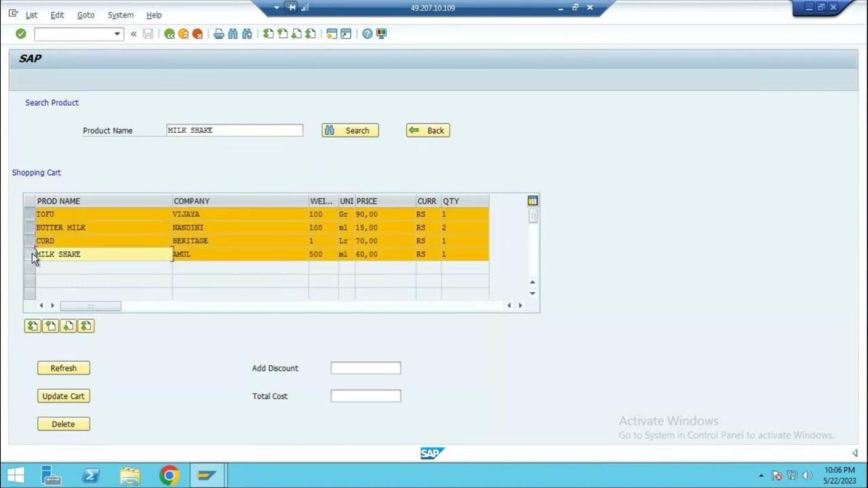Viewport: 868px width, 488px height.
Task: Click the table horizontal scrollbar thumb
Action: pos(90,306)
